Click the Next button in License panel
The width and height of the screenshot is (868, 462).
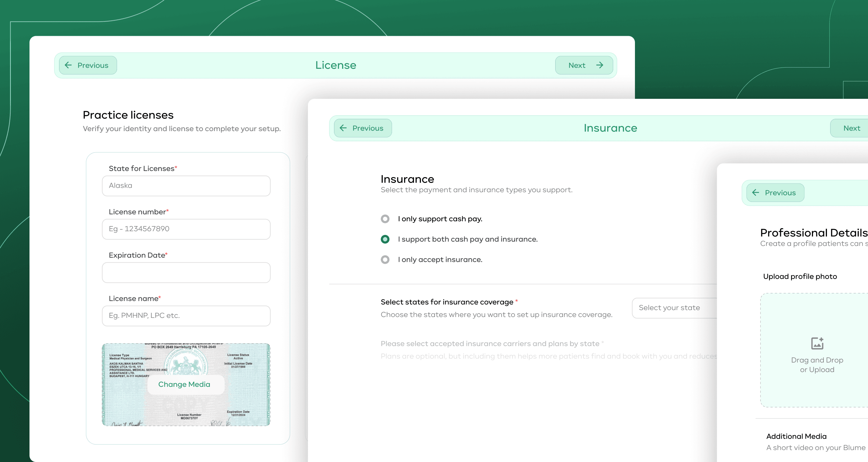point(584,65)
